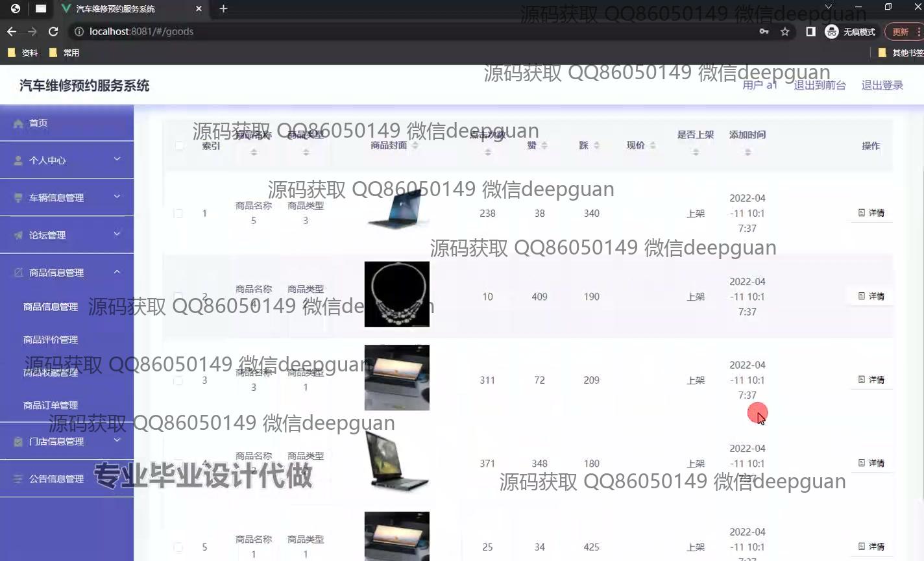Screen dimensions: 924x561
Task: Open 详情 for row index 2
Action: click(871, 296)
